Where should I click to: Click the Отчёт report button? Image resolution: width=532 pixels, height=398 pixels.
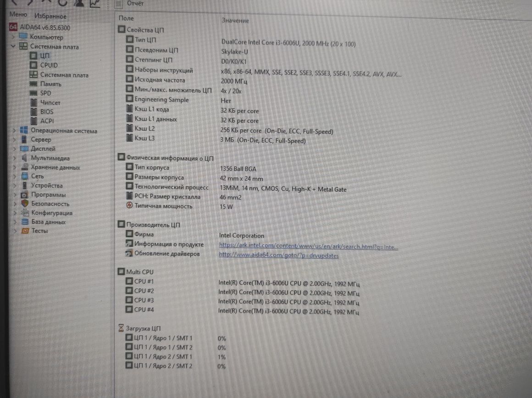pos(130,4)
